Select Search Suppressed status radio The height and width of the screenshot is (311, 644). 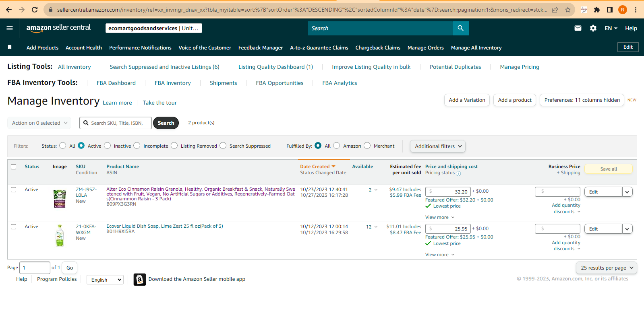coord(223,146)
